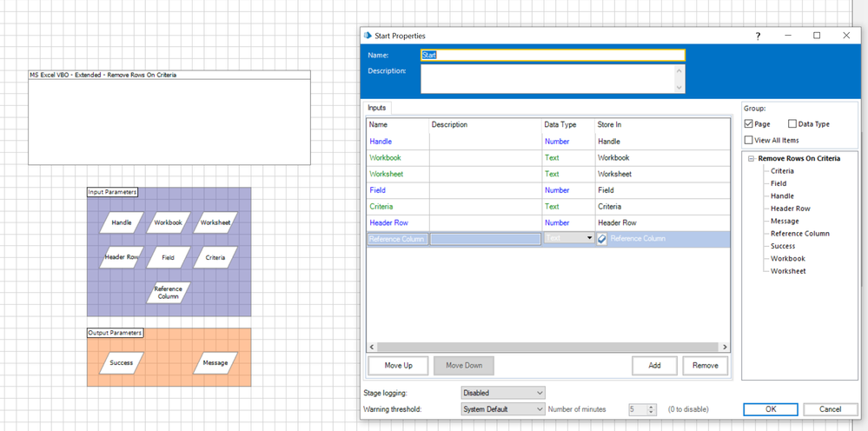The image size is (868, 431).
Task: Switch to the Inputs tab
Action: tap(377, 108)
